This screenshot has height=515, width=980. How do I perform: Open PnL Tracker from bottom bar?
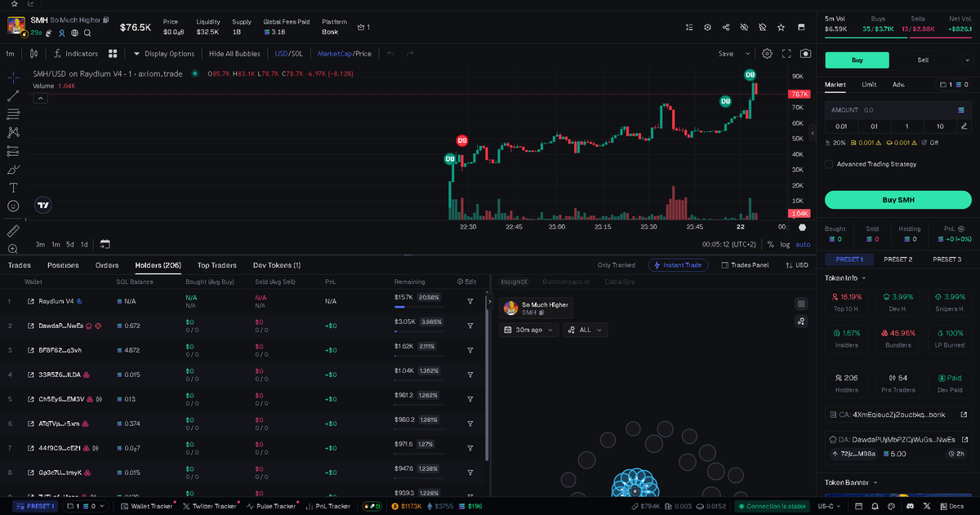tap(327, 506)
